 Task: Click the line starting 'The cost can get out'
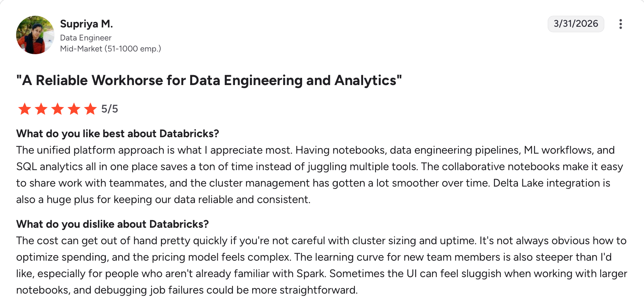(321, 241)
